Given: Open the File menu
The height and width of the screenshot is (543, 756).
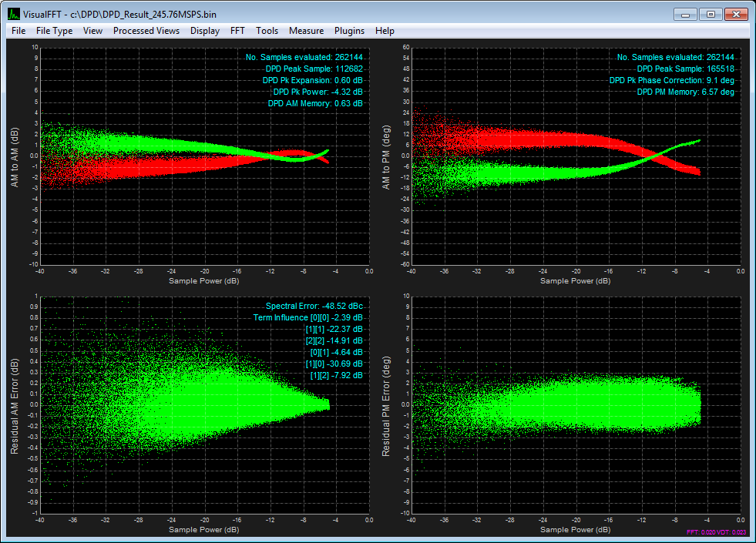Looking at the screenshot, I should pos(18,31).
